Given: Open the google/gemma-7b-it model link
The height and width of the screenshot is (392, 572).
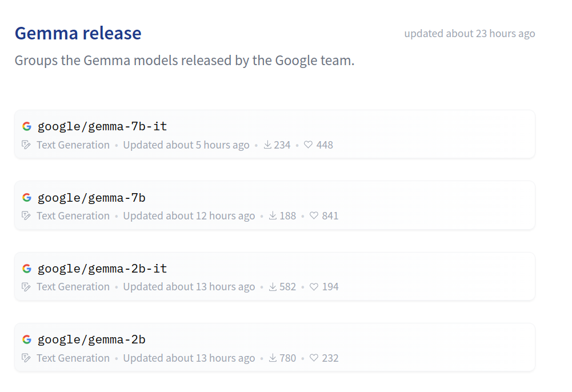Looking at the screenshot, I should pyautogui.click(x=102, y=126).
